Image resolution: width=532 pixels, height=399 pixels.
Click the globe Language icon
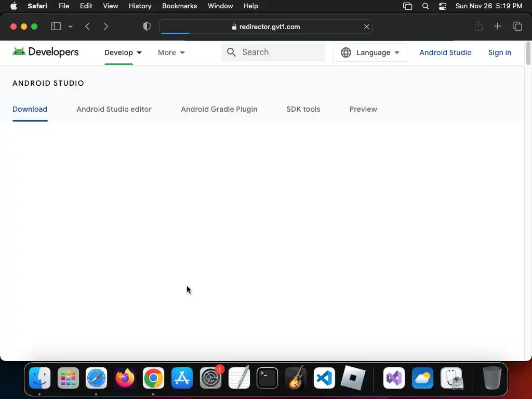click(x=345, y=52)
